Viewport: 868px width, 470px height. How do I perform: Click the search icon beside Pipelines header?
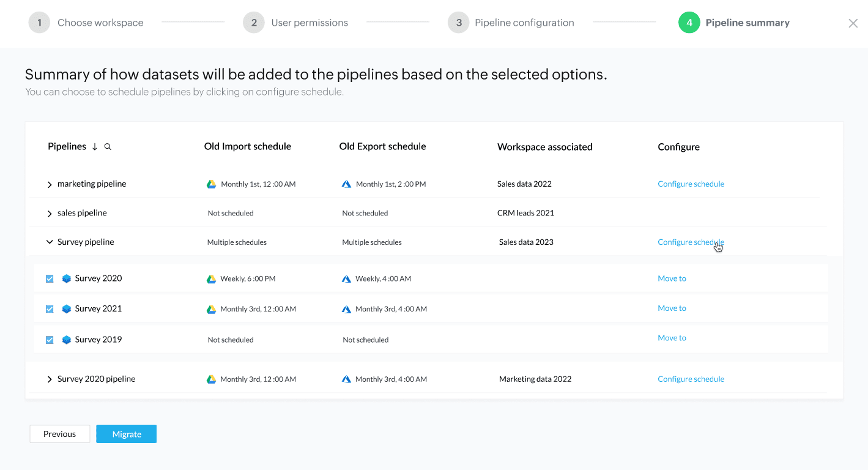tap(108, 147)
